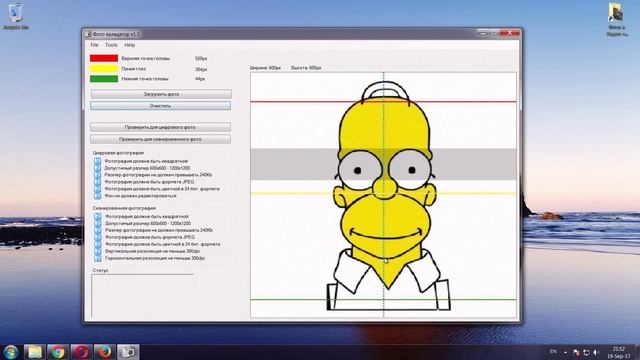Click the red top-of-head color swatch
This screenshot has width=640, height=360.
(x=104, y=58)
